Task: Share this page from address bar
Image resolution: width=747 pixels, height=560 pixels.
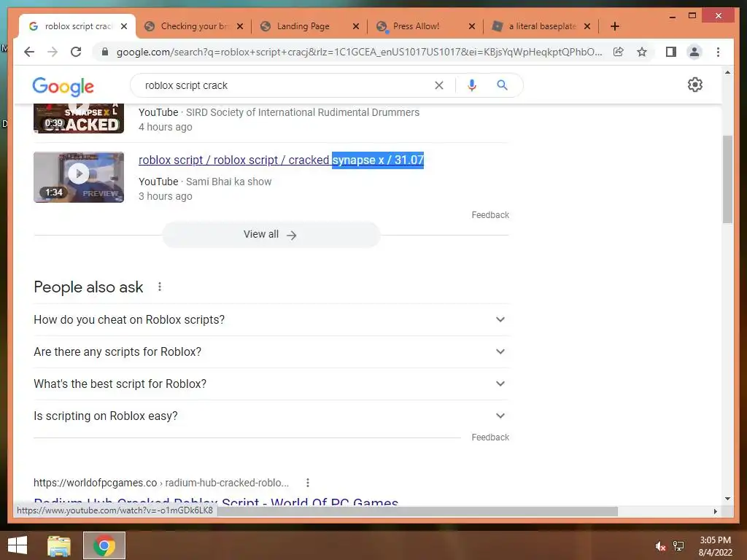Action: click(x=619, y=52)
